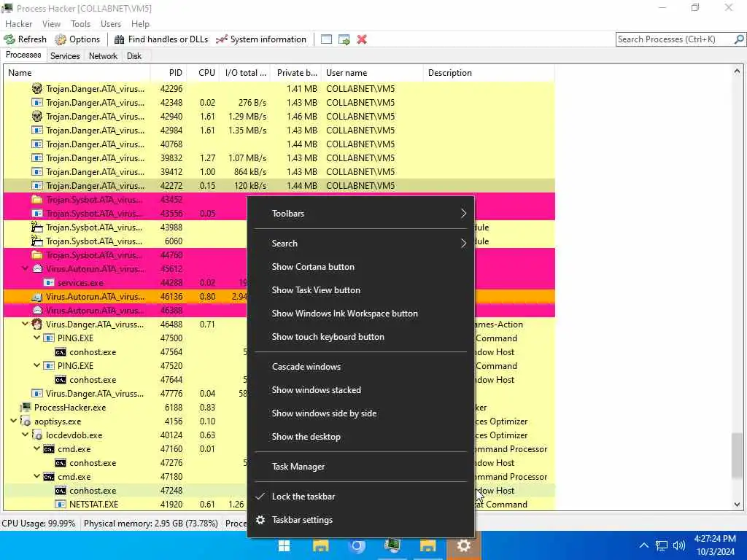Click the find window toolbar icon
Image resolution: width=747 pixels, height=560 pixels.
pyautogui.click(x=326, y=39)
